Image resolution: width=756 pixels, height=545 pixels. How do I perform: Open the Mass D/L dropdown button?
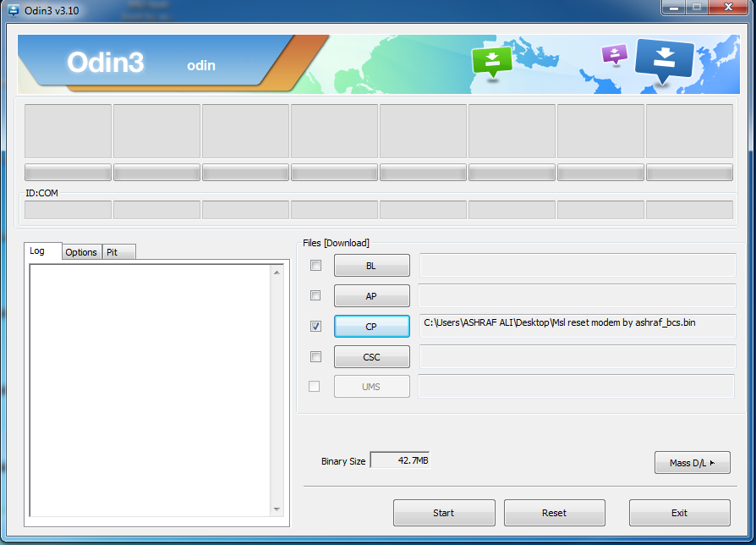pos(693,463)
